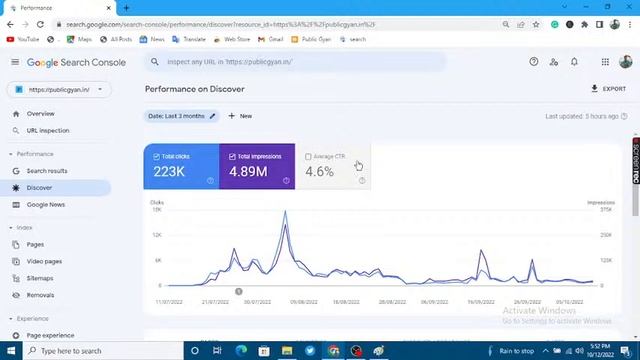Open Microsoft Edge from the taskbar
The image size is (640, 360).
pos(241,351)
